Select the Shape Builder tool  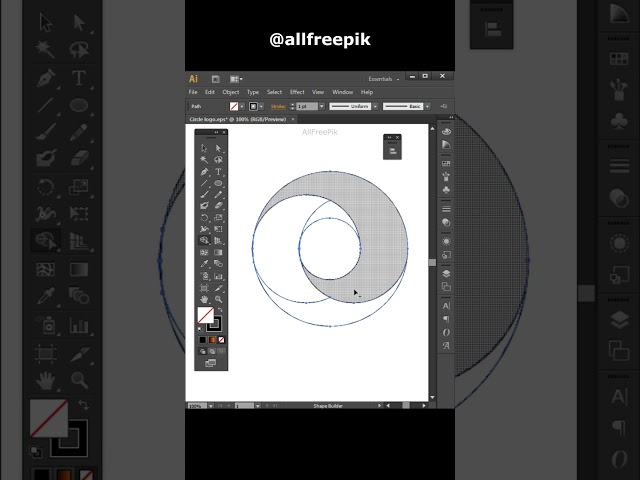204,241
